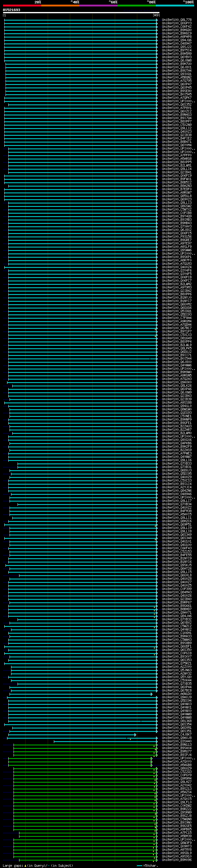Viewport: 197px width, 868px height.
Task: Select the UniRef100_A7P8Y1 label
Action: pos(177,108)
